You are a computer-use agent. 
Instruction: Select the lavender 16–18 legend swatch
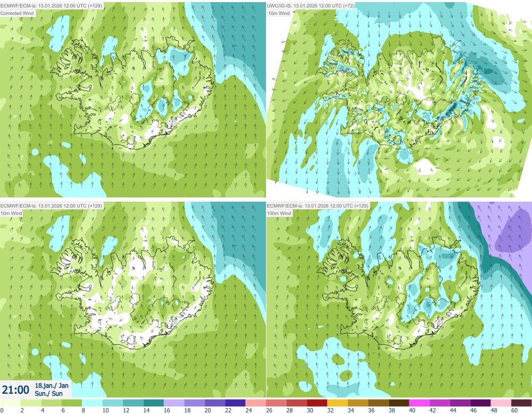click(174, 403)
